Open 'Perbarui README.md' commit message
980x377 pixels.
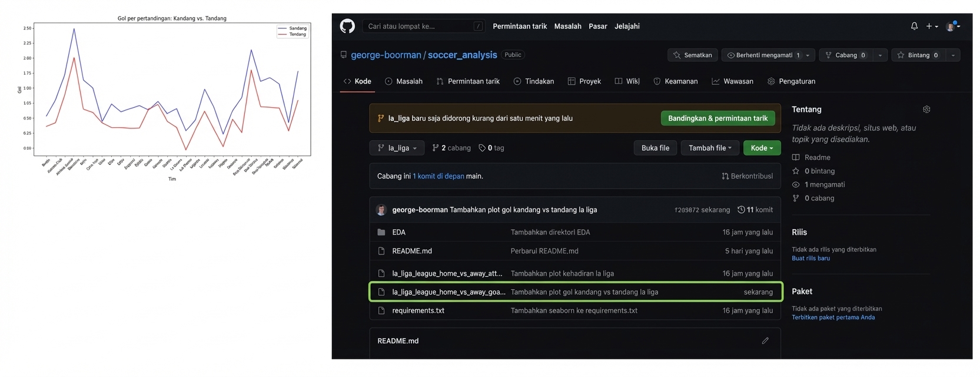(544, 251)
